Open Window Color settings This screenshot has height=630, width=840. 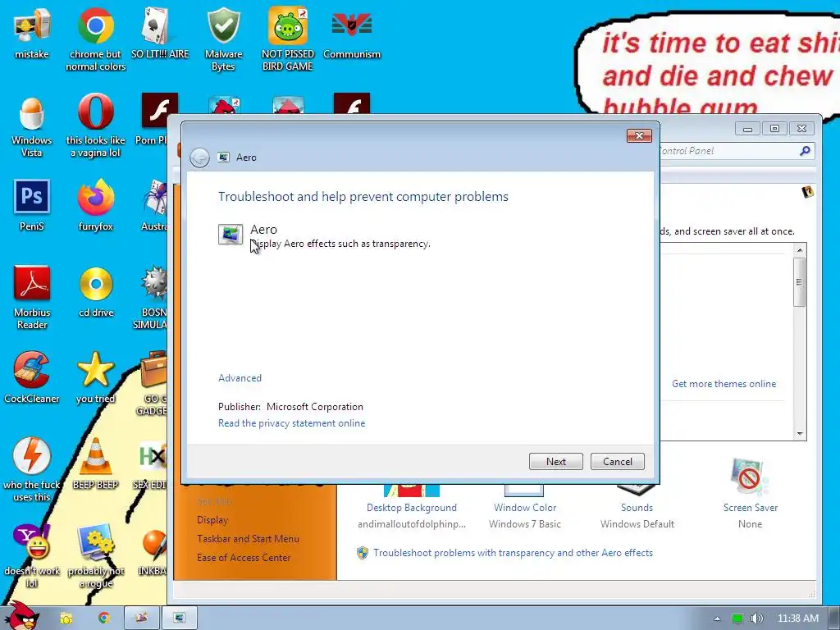click(524, 507)
